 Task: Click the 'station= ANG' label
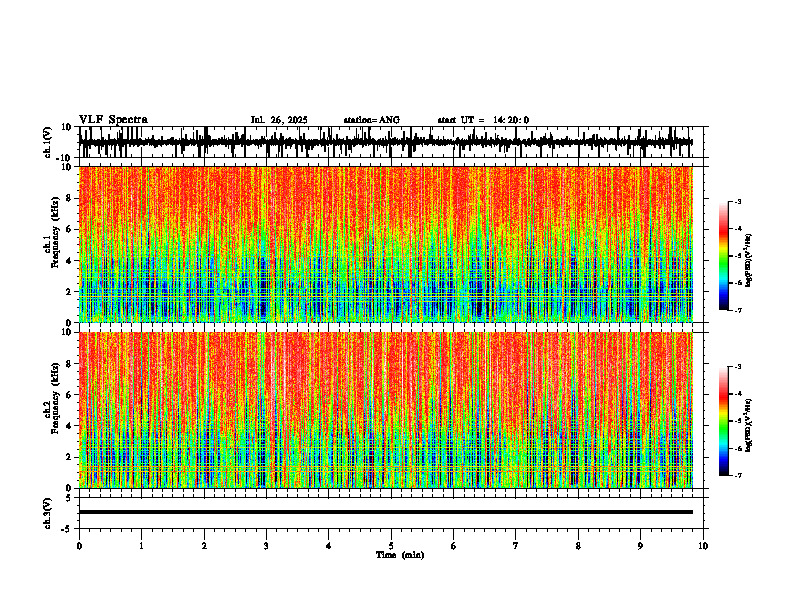pos(372,120)
